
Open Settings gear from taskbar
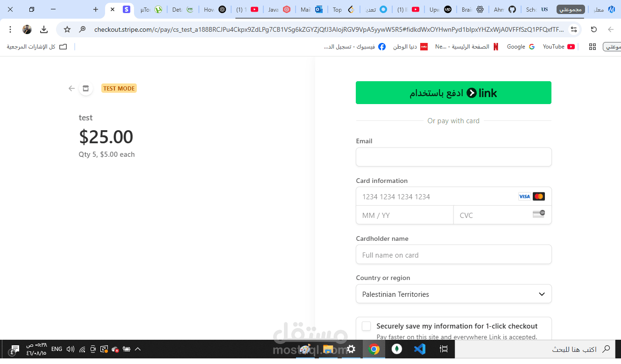tap(351, 349)
